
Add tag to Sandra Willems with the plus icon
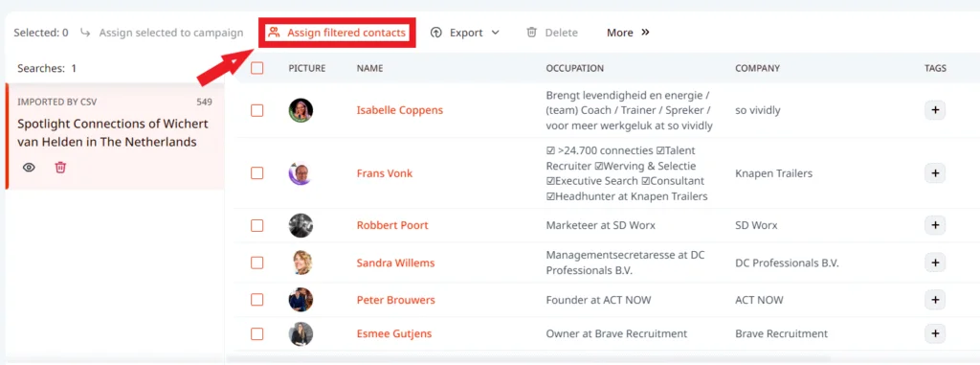935,262
